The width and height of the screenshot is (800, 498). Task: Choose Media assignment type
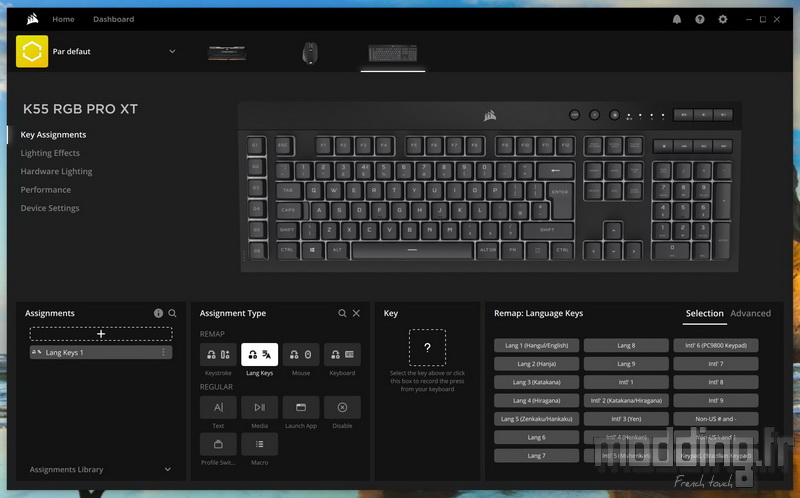click(259, 407)
